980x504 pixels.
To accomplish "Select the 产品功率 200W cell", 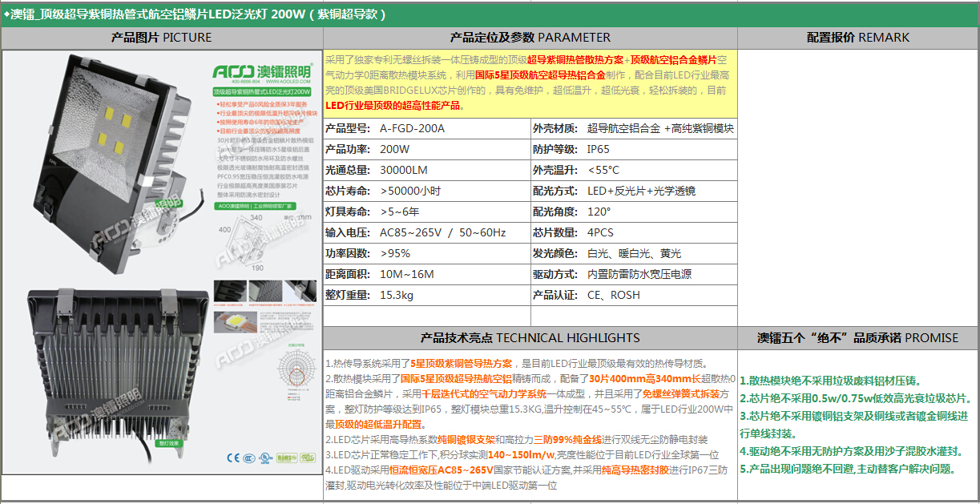I will point(426,149).
